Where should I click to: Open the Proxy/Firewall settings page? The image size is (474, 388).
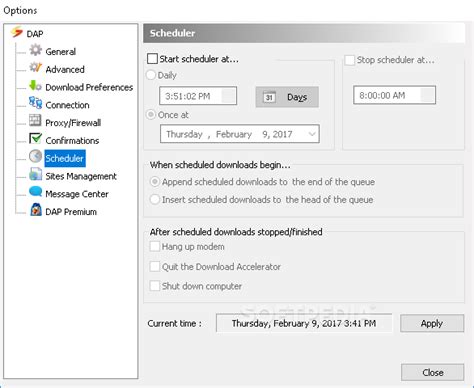(x=73, y=123)
